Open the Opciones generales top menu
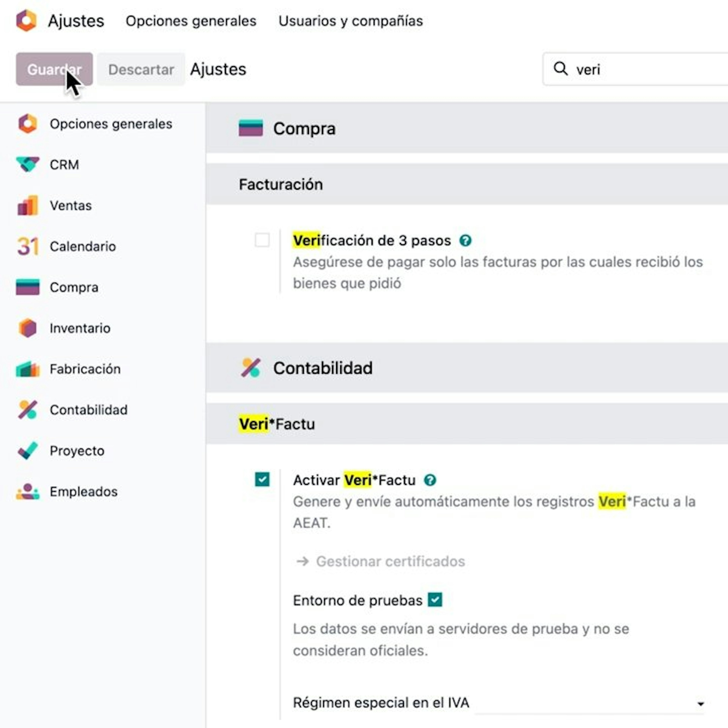728x728 pixels. pos(191,21)
